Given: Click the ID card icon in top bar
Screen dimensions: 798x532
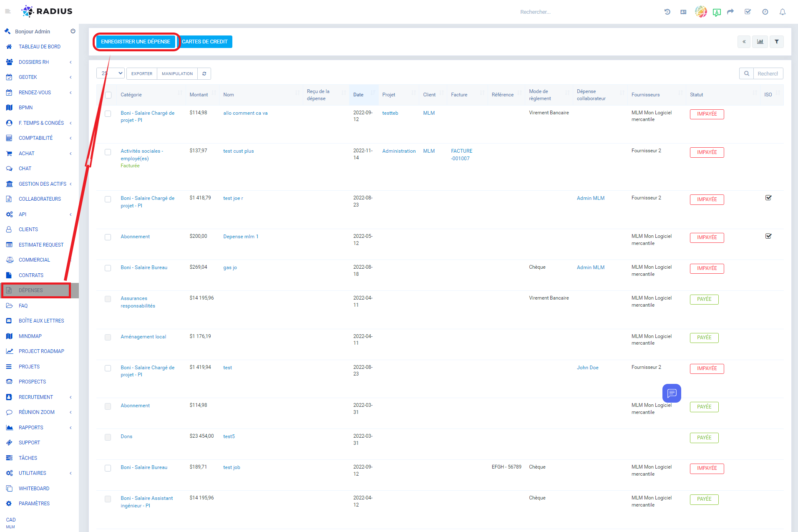Looking at the screenshot, I should pos(683,12).
